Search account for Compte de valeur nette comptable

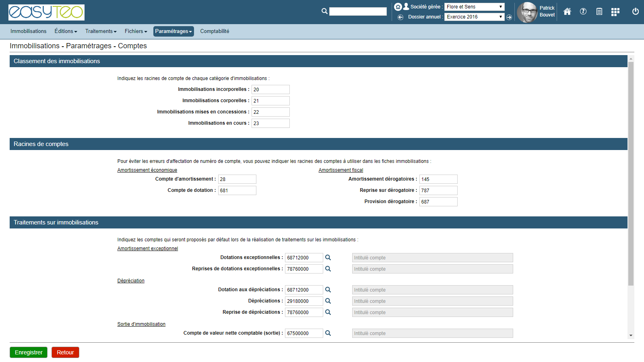pyautogui.click(x=328, y=333)
